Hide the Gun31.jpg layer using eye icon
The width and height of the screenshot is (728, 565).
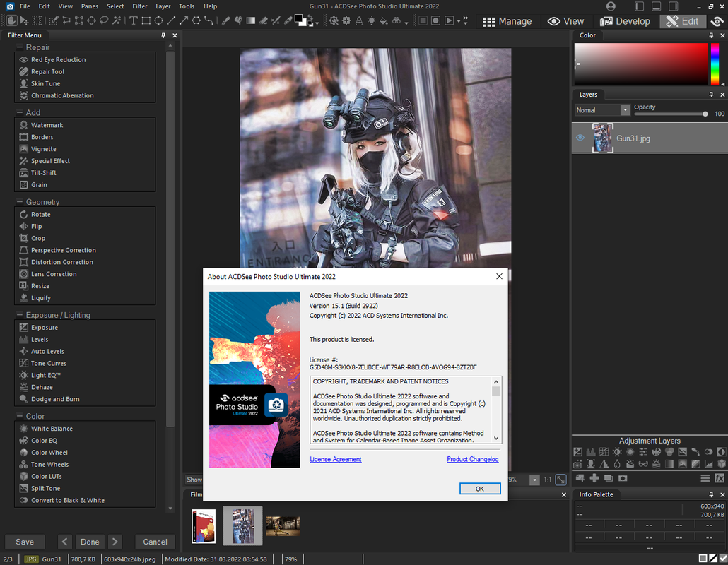tap(580, 138)
